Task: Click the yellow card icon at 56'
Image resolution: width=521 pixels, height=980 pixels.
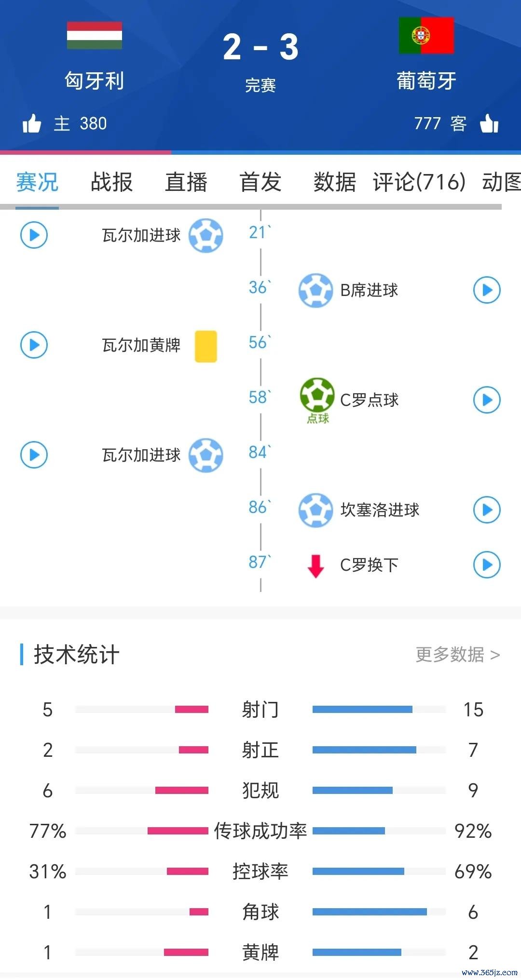Action: [x=206, y=346]
